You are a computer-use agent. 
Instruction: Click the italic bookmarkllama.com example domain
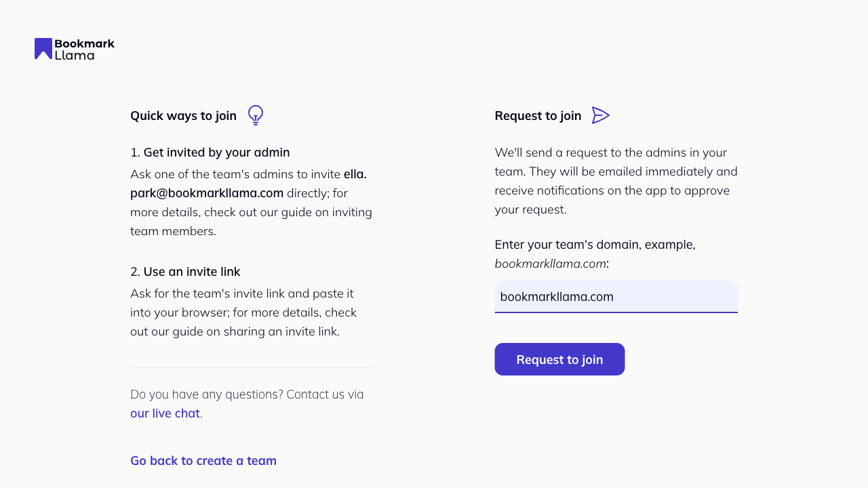coord(550,264)
